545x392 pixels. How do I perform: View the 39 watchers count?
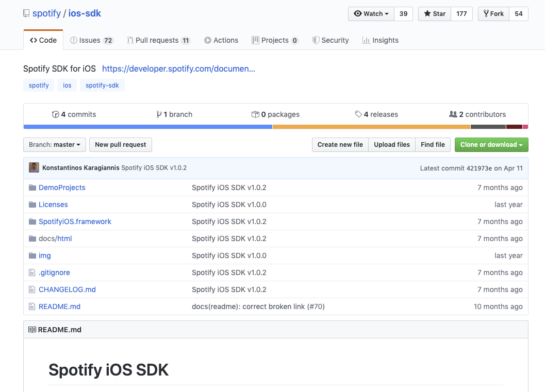404,13
